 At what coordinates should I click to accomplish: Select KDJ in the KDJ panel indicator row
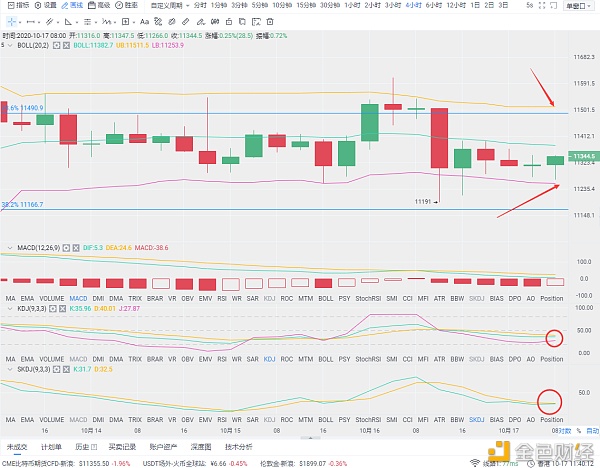pos(269,359)
